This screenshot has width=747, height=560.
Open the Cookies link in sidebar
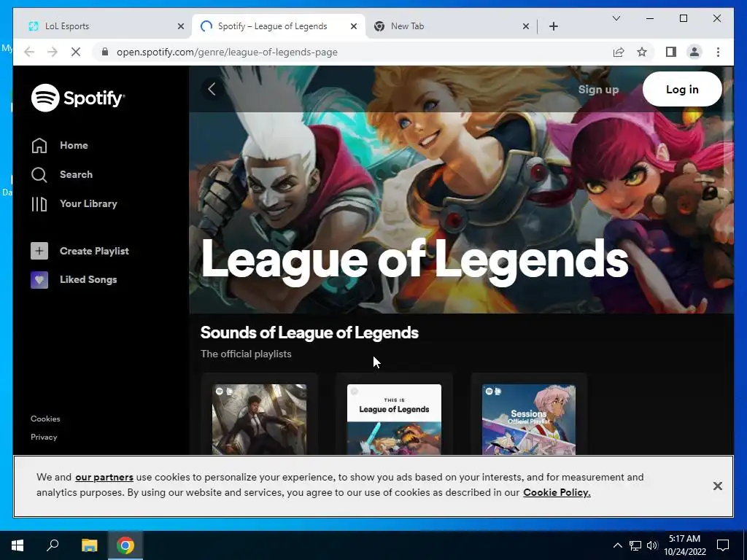(45, 419)
